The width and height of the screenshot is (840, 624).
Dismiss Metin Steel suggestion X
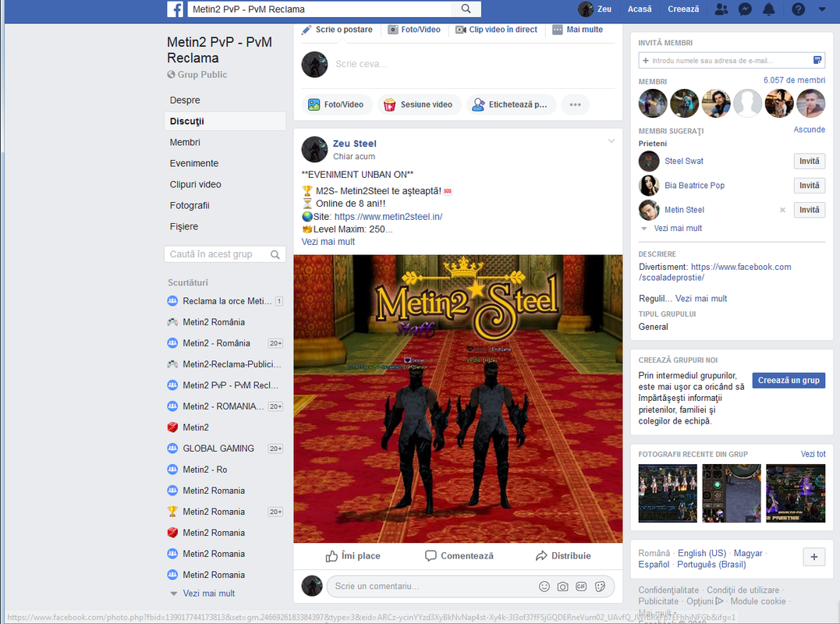tap(782, 210)
